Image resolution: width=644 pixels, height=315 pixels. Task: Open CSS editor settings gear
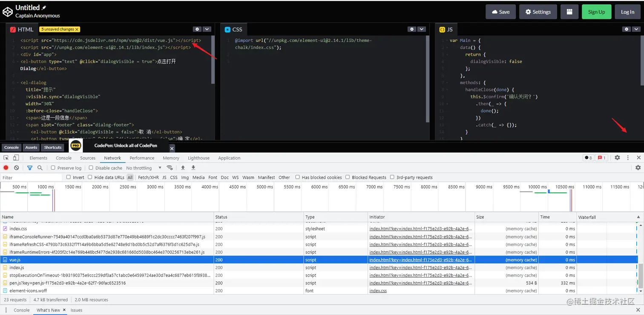click(411, 29)
